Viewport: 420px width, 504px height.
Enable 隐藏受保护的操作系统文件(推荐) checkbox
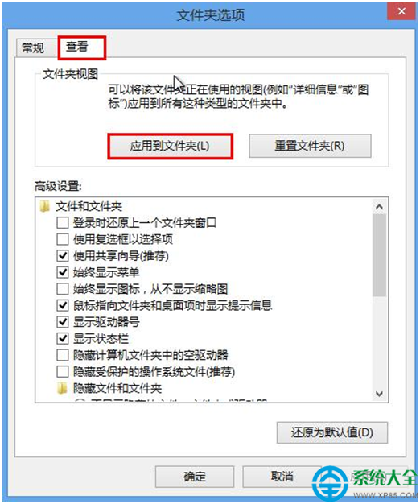tap(63, 372)
